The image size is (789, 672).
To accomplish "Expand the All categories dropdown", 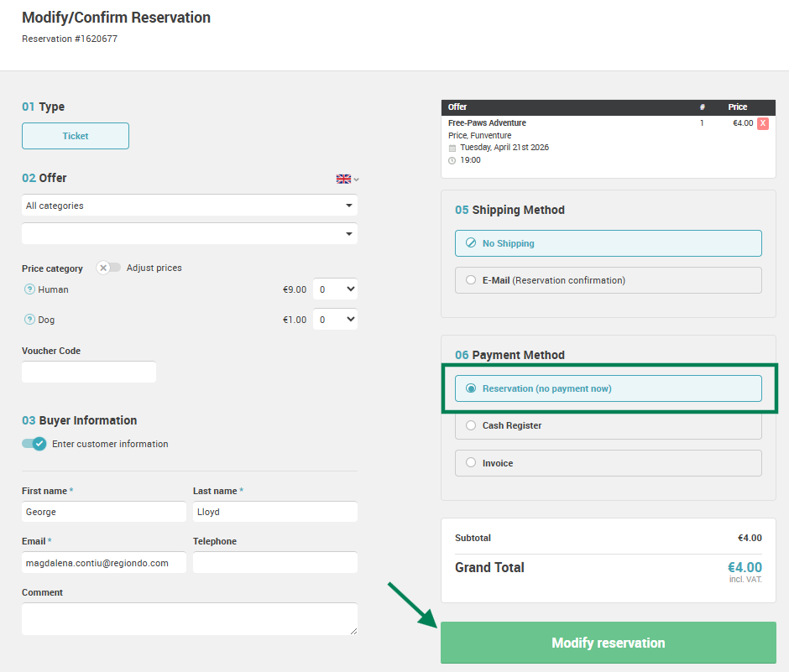I will click(x=190, y=206).
